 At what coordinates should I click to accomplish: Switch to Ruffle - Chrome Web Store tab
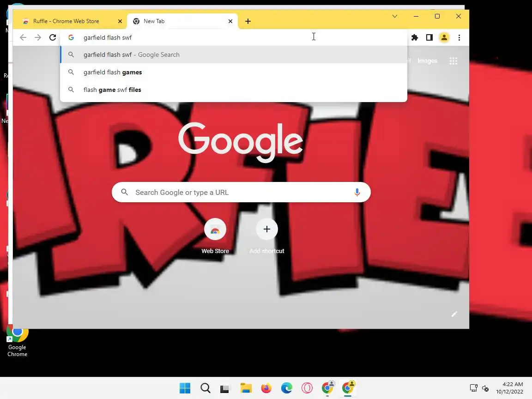[x=70, y=21]
